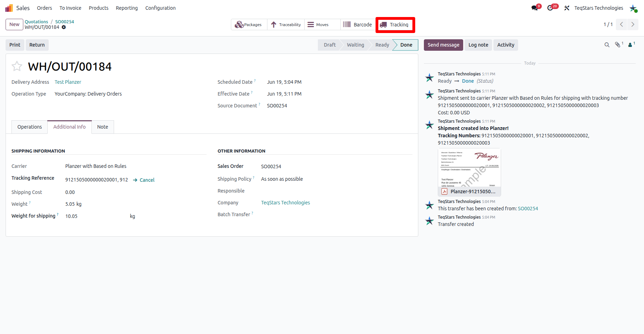Open the To Invoice menu
Viewport: 644px width, 334px height.
click(70, 8)
